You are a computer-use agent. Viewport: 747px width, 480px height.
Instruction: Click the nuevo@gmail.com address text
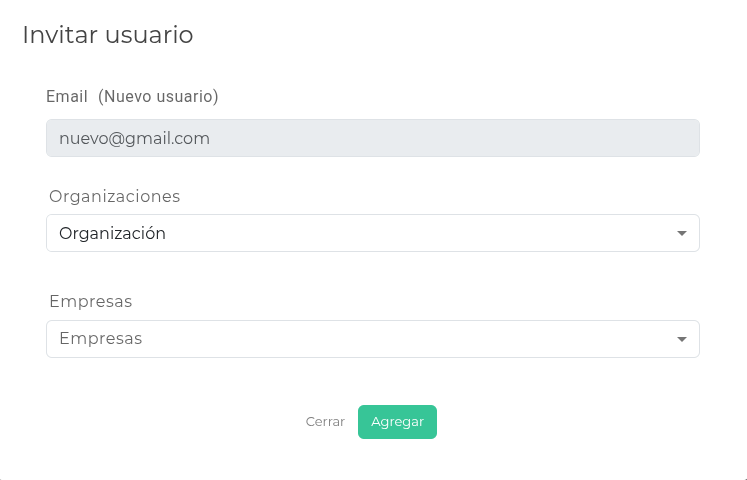coord(134,138)
